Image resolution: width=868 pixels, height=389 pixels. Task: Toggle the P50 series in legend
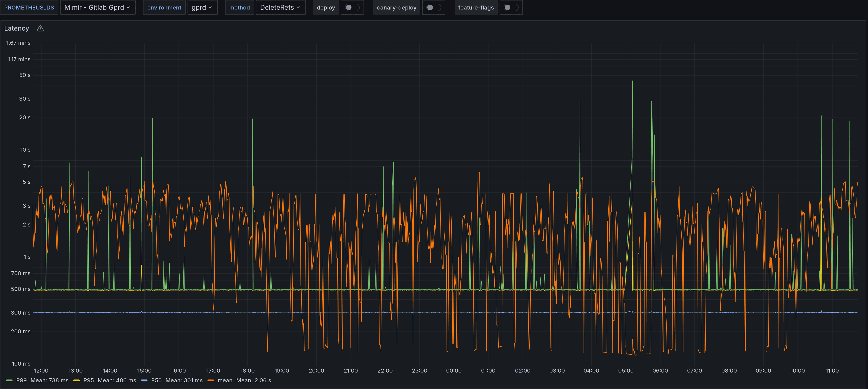(x=156, y=380)
